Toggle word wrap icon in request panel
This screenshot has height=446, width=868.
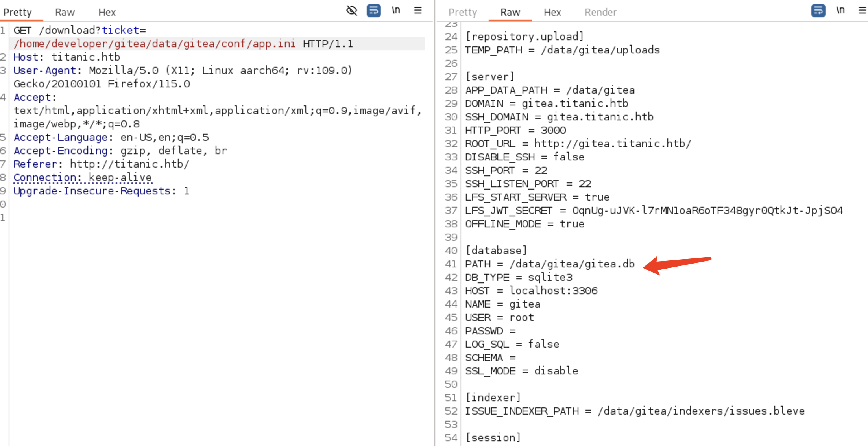(373, 10)
